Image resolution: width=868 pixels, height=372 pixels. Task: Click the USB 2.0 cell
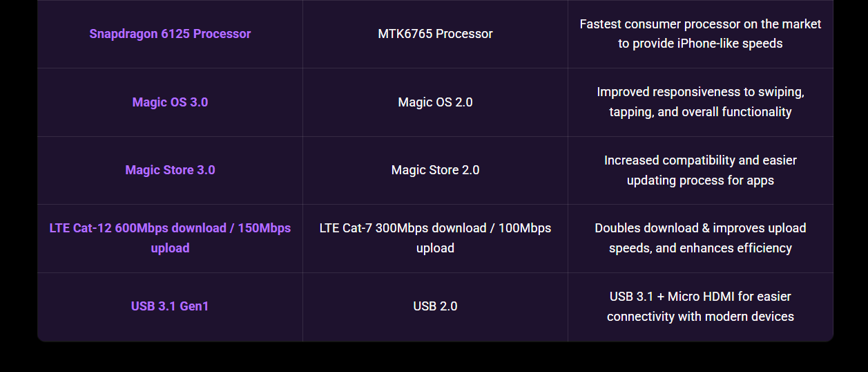tap(435, 306)
